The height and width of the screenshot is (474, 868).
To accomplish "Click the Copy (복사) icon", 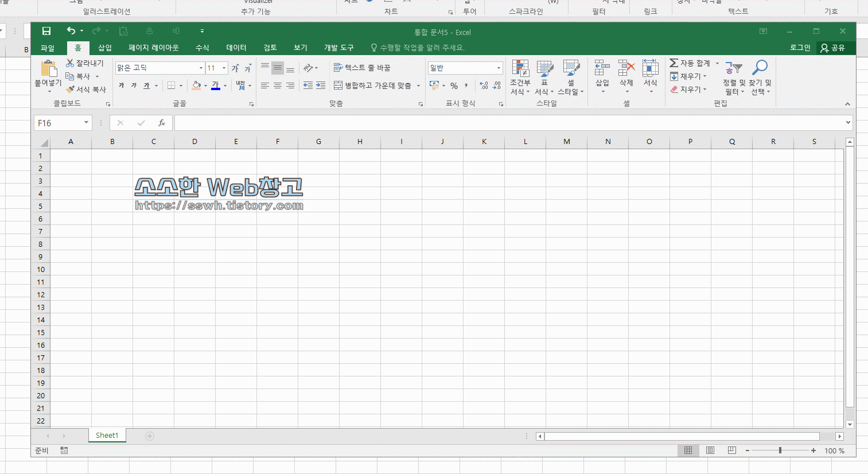I will pos(70,76).
